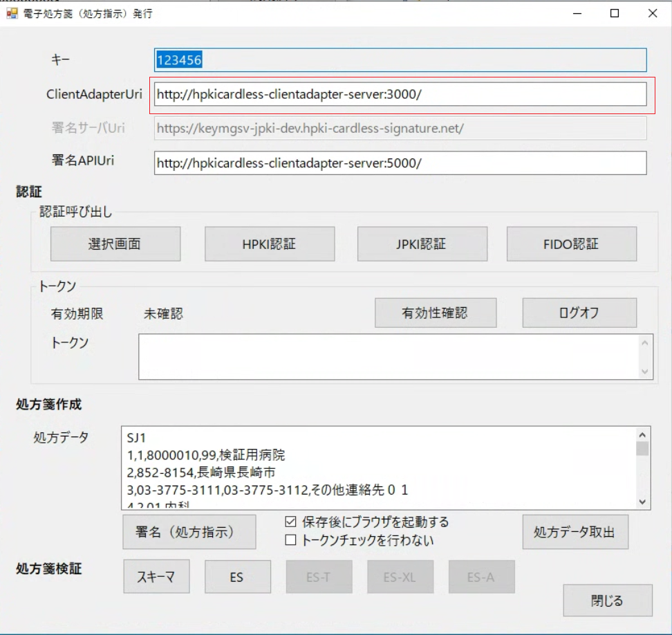Edit the 署名APIUri text field
This screenshot has width=672, height=635.
[x=400, y=163]
